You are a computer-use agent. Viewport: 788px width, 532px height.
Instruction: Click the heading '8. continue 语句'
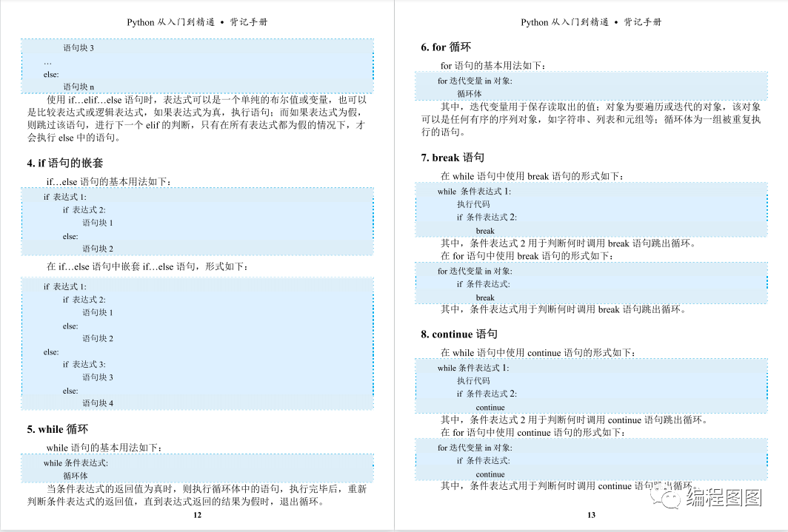click(x=459, y=334)
